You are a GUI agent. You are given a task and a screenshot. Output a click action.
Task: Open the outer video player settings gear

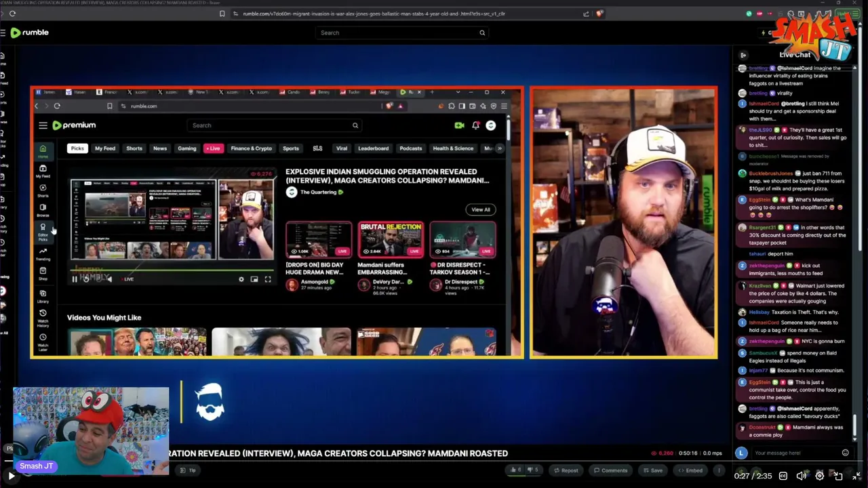(x=819, y=476)
